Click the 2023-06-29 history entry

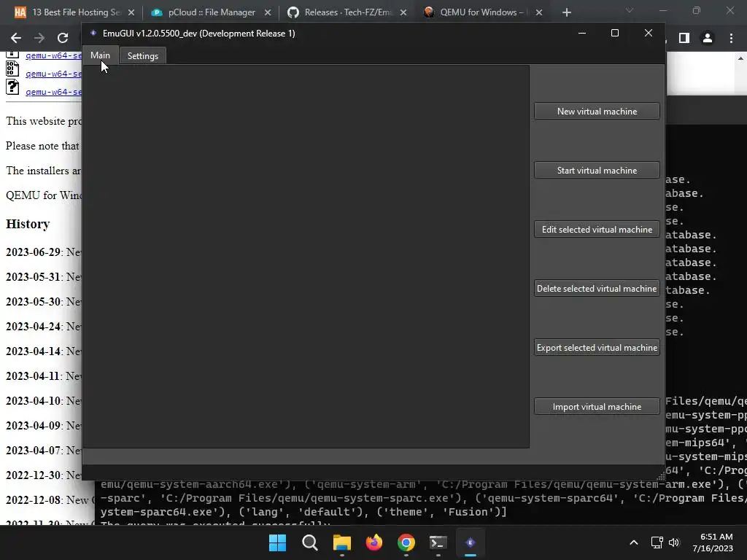(x=43, y=252)
